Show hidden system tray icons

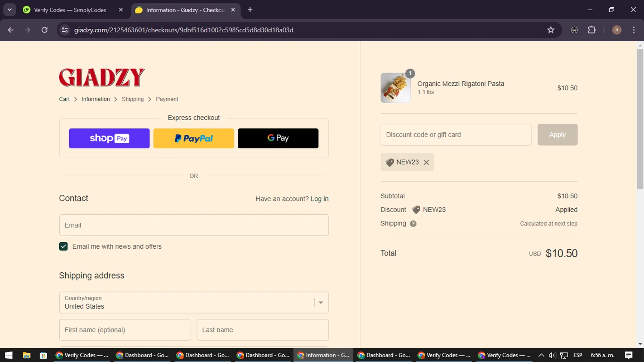click(x=541, y=355)
